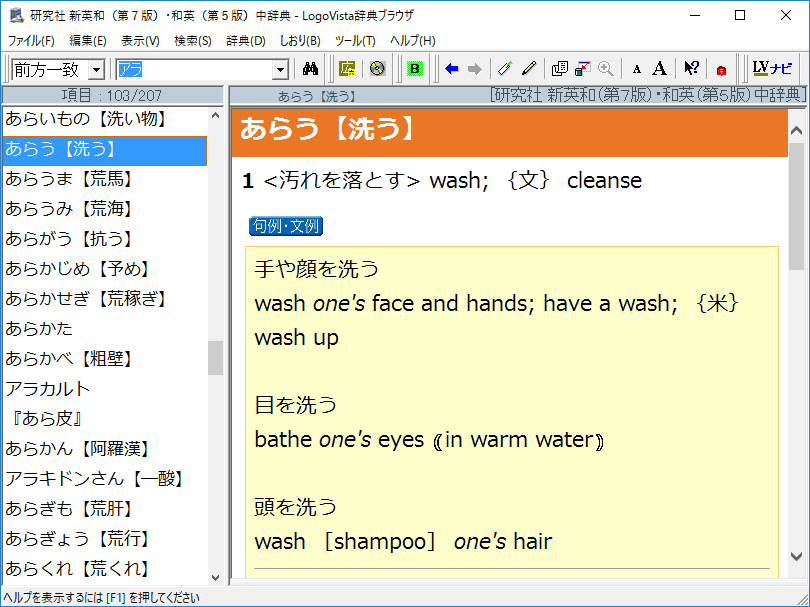Viewport: 810px width, 607px height.
Task: Open the 前方一致 search mode dropdown
Action: (x=96, y=69)
